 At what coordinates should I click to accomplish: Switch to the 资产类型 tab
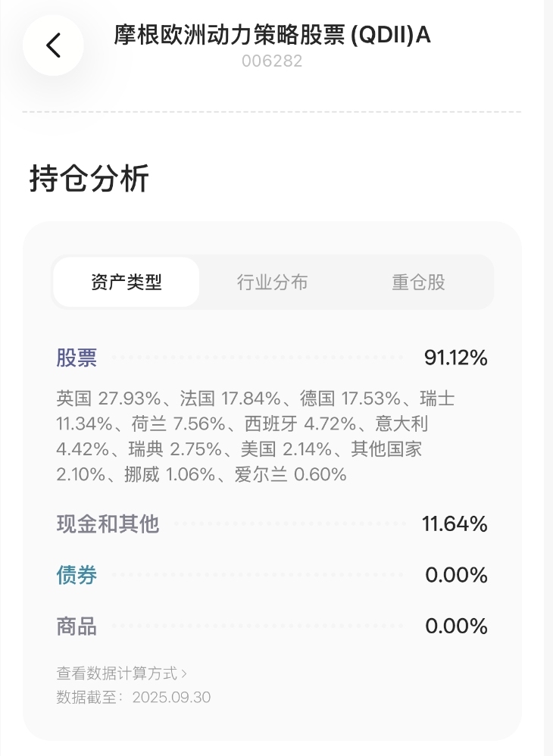point(126,283)
